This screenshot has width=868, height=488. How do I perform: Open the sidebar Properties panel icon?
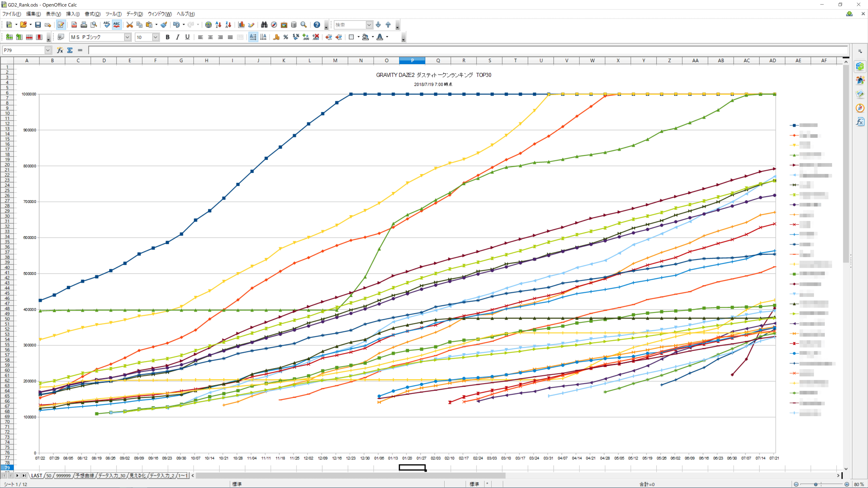tap(860, 66)
